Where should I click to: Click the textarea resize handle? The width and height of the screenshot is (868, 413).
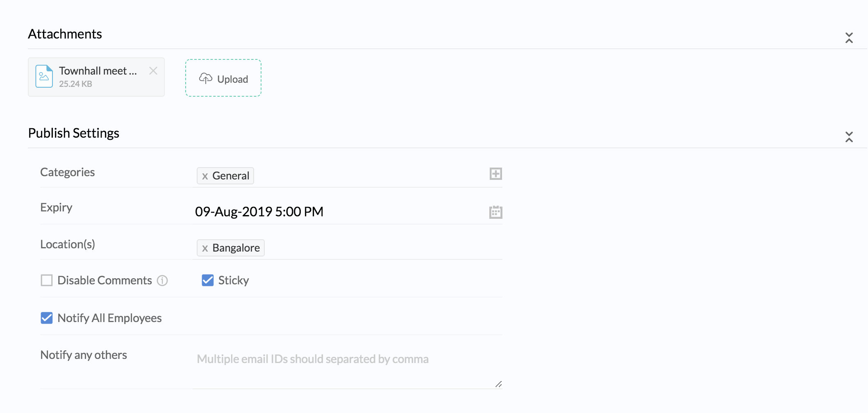tap(498, 384)
